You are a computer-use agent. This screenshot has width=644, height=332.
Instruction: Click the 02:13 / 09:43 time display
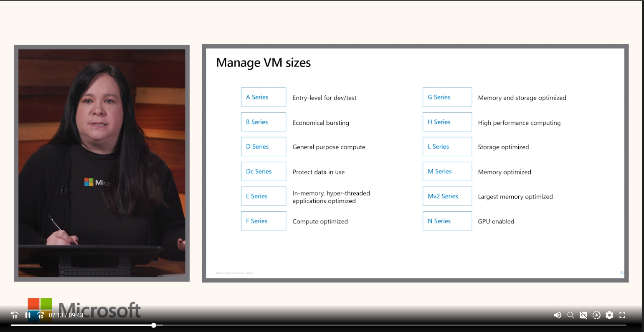(66, 315)
